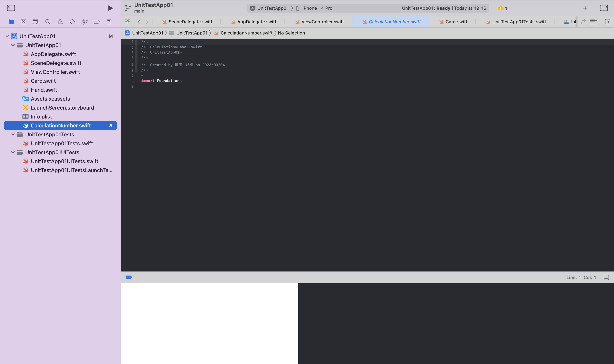Collapse the UnitTestApp01 project root

pyautogui.click(x=7, y=36)
